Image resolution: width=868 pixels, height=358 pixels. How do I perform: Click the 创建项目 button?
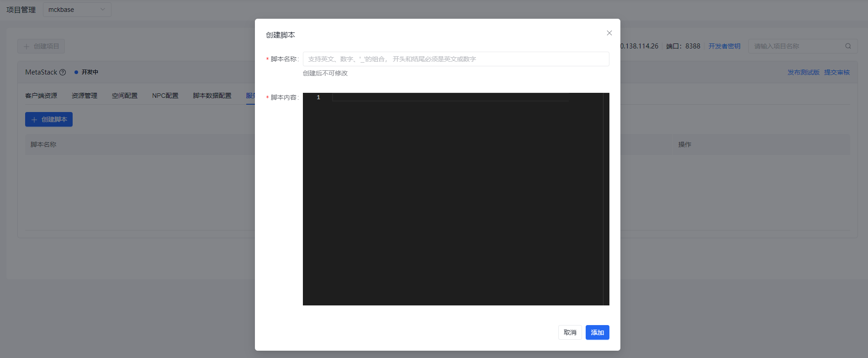click(x=41, y=46)
